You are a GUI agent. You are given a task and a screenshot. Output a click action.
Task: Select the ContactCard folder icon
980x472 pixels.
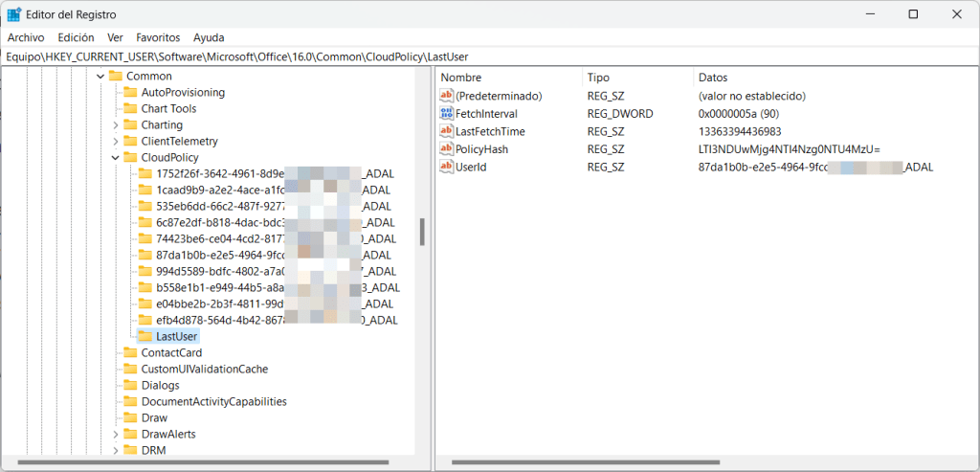click(x=130, y=353)
